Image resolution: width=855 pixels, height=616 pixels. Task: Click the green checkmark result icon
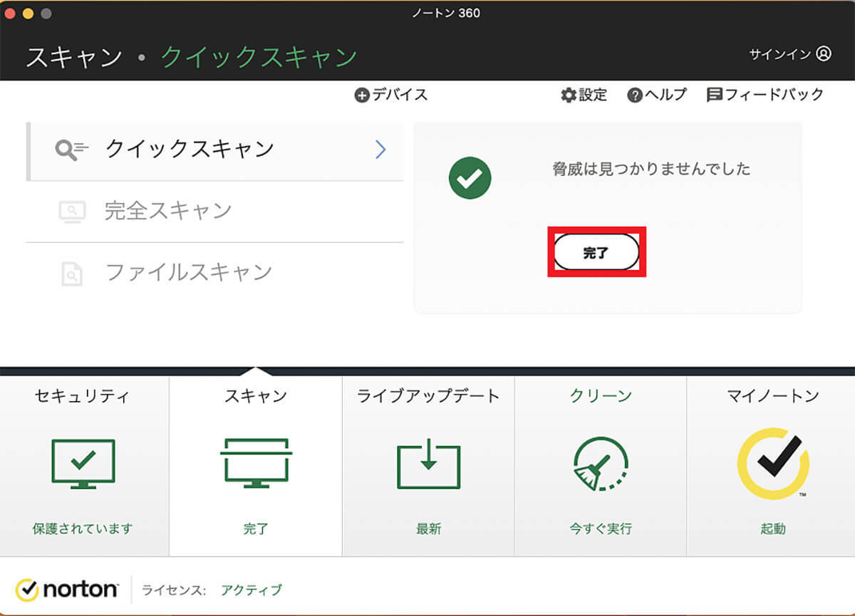pyautogui.click(x=470, y=177)
